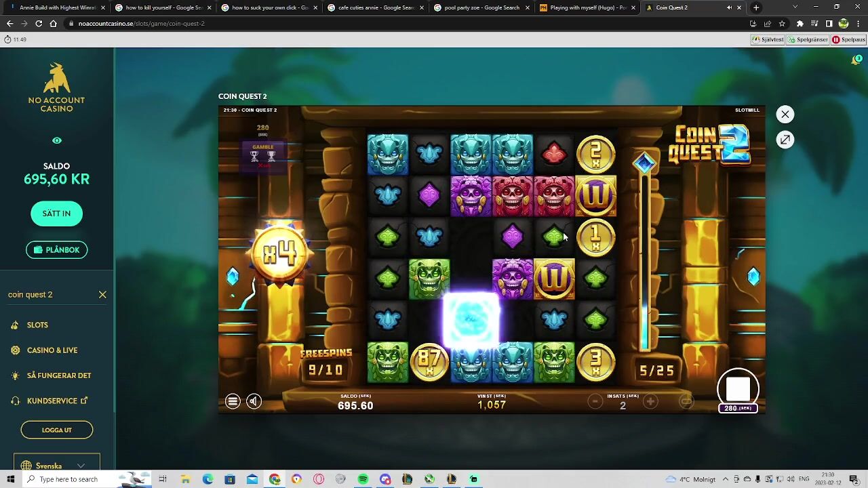The width and height of the screenshot is (868, 488).
Task: Click the LOGGA UT button
Action: click(x=57, y=430)
